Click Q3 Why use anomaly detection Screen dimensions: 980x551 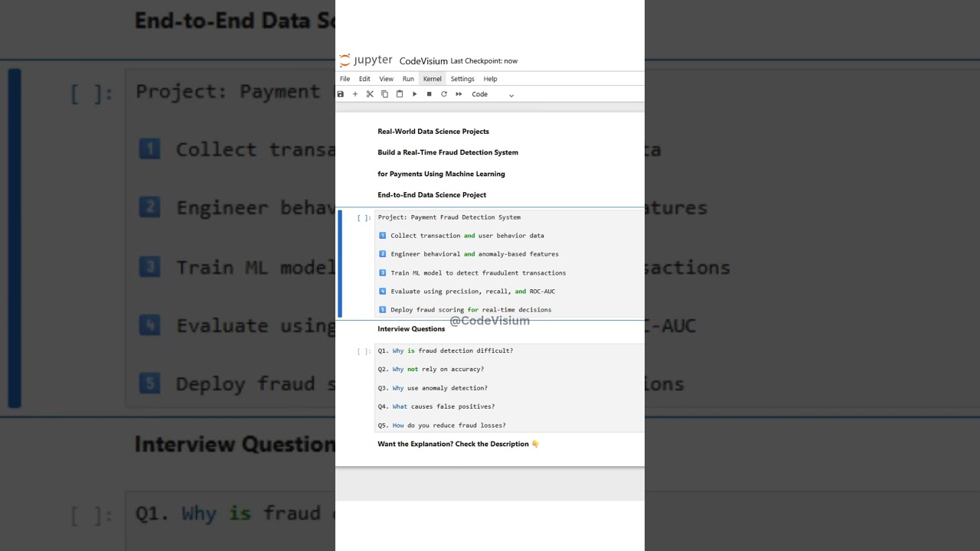pyautogui.click(x=433, y=388)
